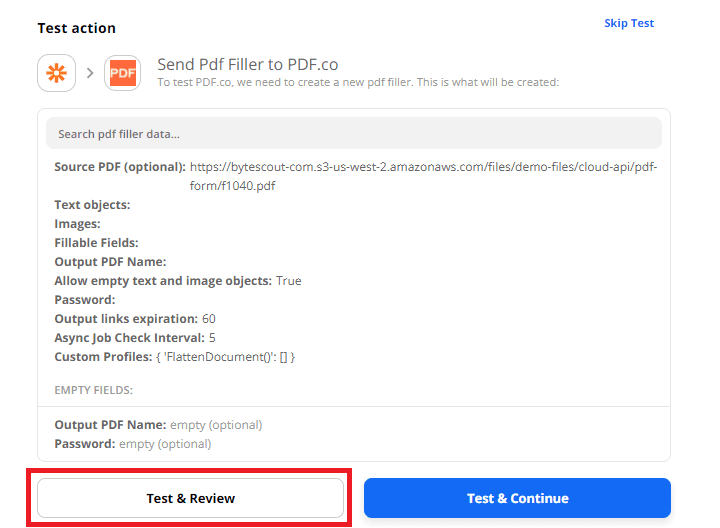Click the PDF.co app icon
Image resolution: width=720 pixels, height=528 pixels.
(x=122, y=73)
